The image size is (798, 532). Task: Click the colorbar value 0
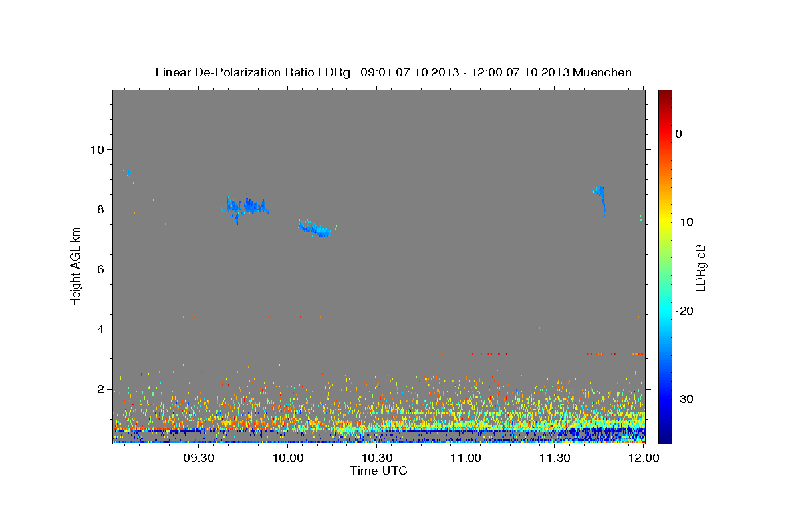(679, 134)
